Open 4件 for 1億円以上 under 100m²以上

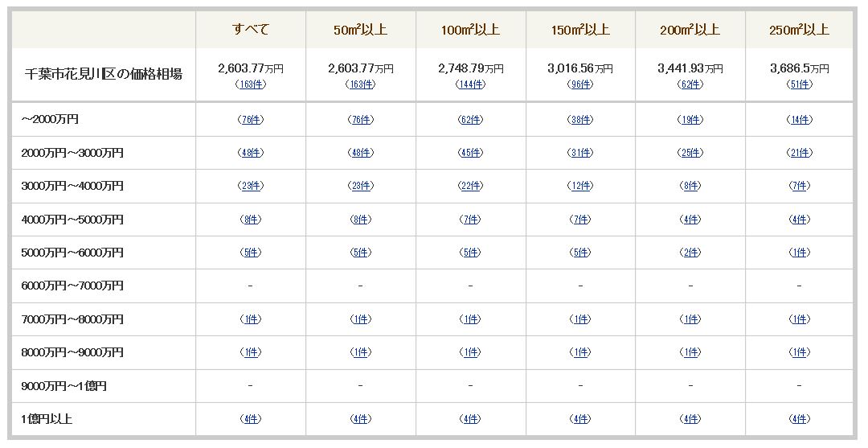click(x=470, y=419)
